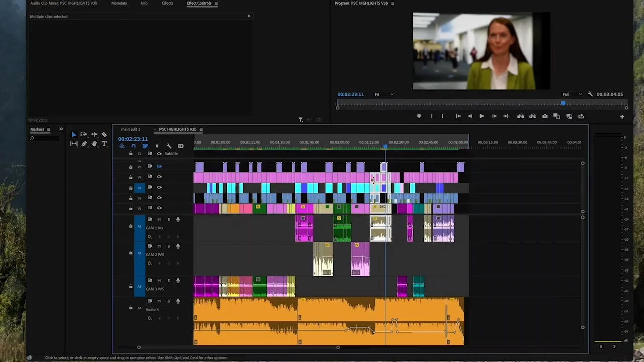Open the Effect Controls panel menu

click(216, 3)
